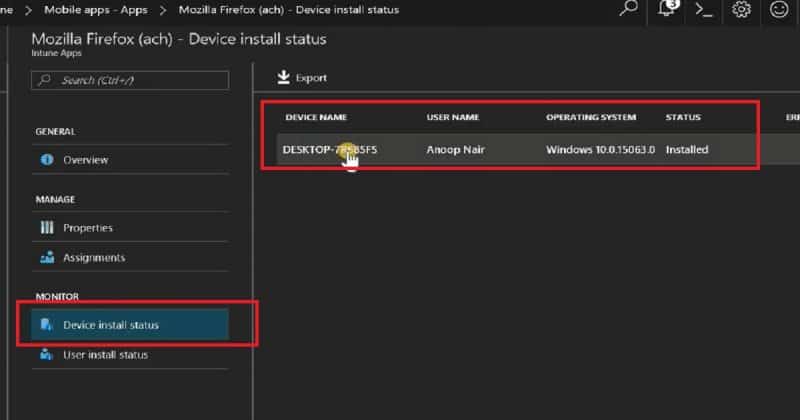Click the page title Mozilla Firefox (ach)
The width and height of the screenshot is (800, 420).
coord(179,39)
